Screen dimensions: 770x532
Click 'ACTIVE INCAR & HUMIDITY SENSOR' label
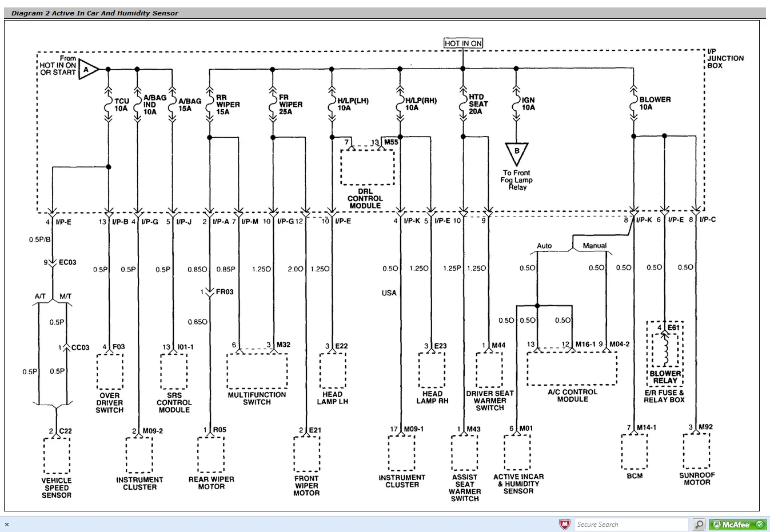(518, 483)
